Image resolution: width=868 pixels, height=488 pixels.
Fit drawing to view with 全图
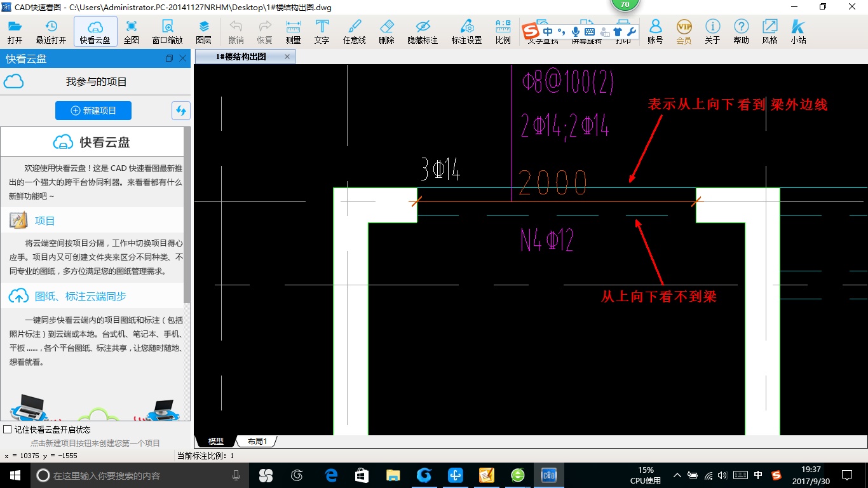point(132,32)
